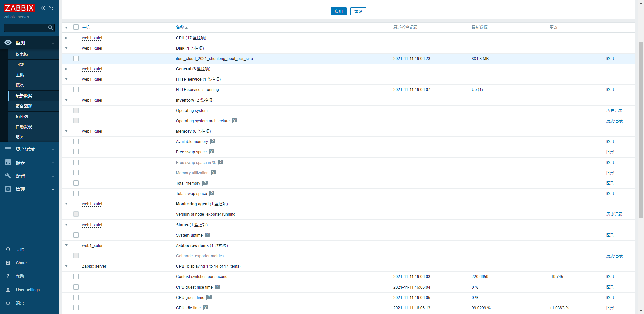Collapse the Memory group for web1_xulei
This screenshot has height=314, width=644.
click(66, 131)
